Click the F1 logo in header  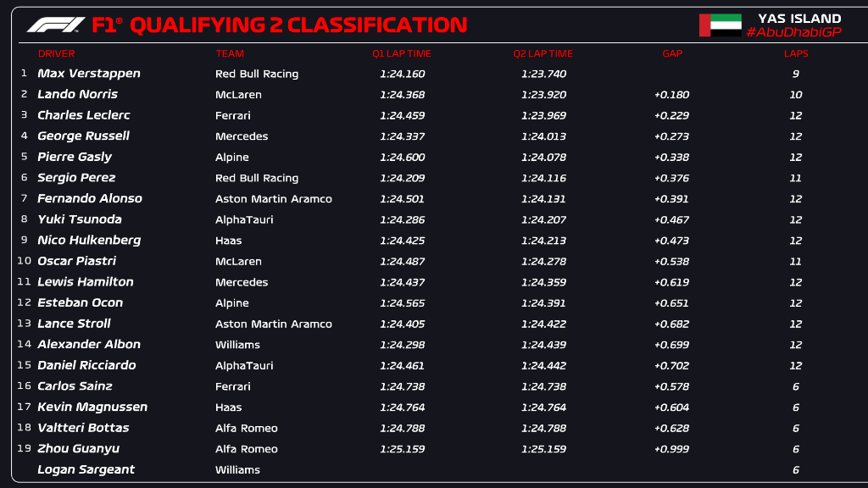pos(56,25)
